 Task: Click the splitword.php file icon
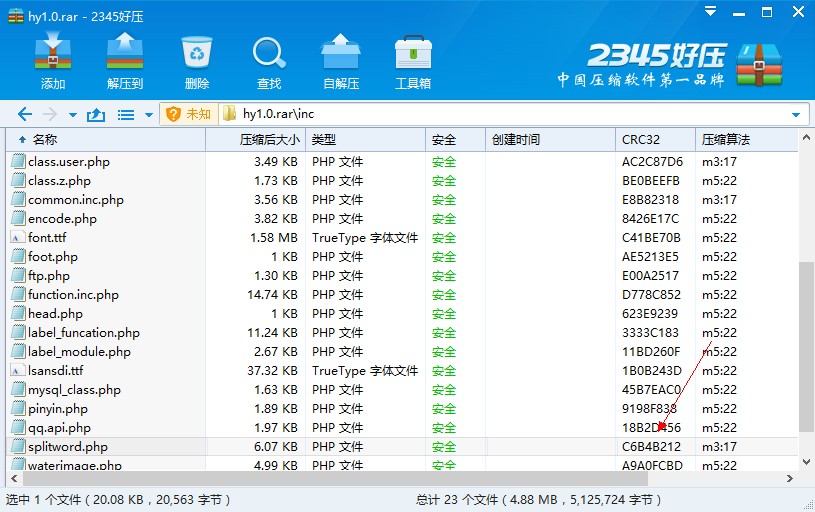(x=18, y=447)
